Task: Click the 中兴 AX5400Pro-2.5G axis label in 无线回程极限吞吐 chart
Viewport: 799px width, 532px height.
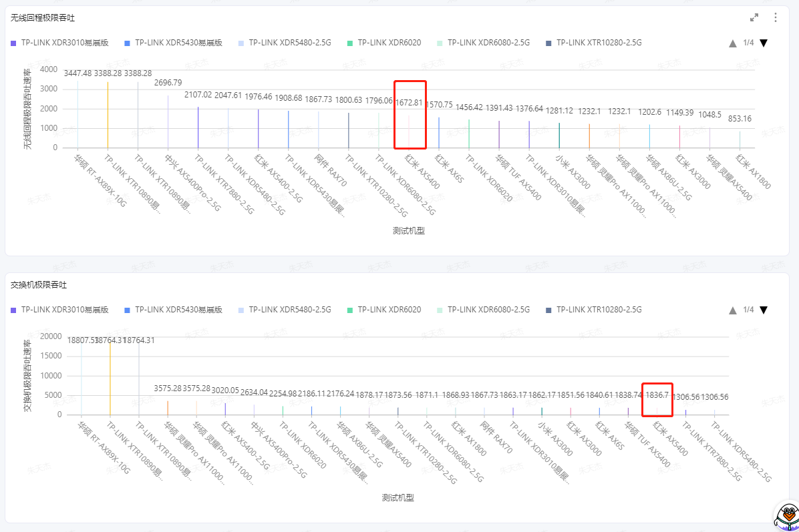Action: coord(192,183)
